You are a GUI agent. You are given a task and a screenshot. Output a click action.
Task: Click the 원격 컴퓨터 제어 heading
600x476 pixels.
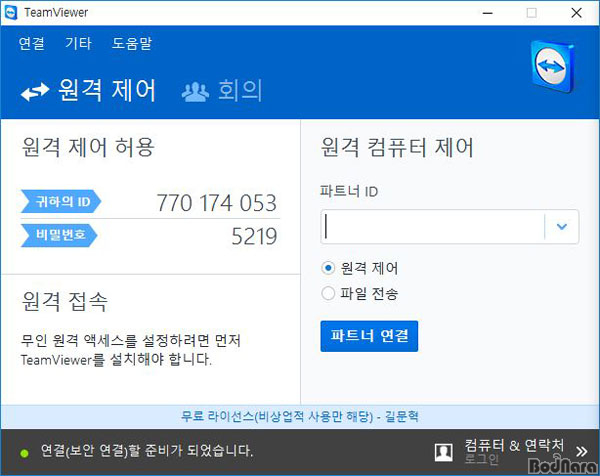(x=397, y=147)
